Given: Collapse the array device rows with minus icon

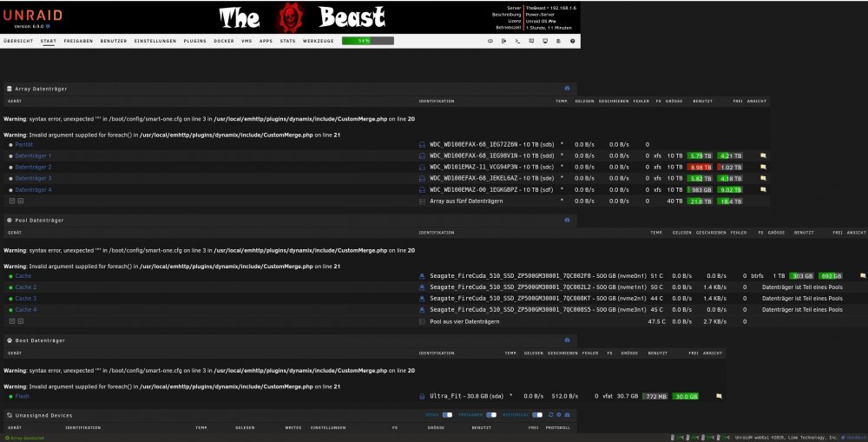Looking at the screenshot, I should click(21, 201).
